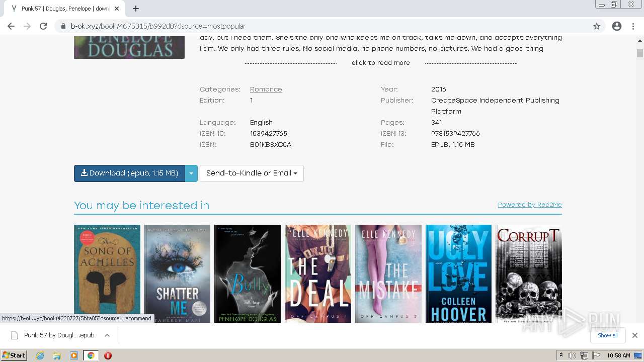Open the Windows Start menu
Image resolution: width=644 pixels, height=362 pixels.
14,355
